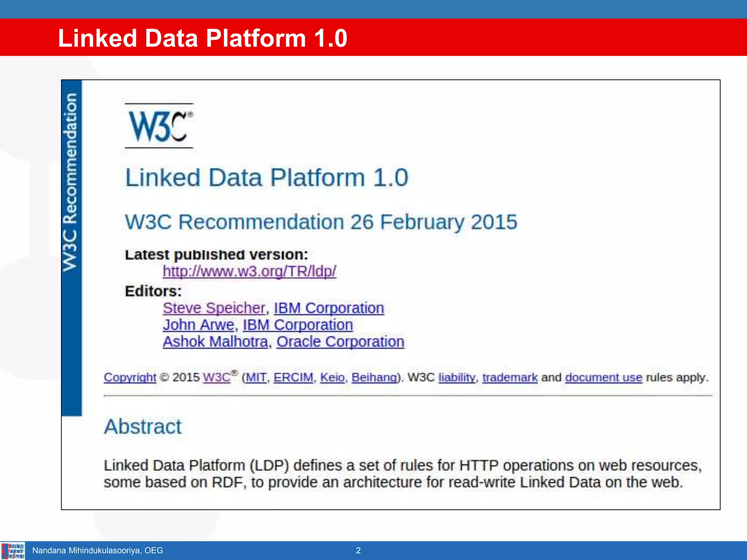Open Steve Speicher editor link
Image resolution: width=747 pixels, height=560 pixels.
tap(214, 308)
